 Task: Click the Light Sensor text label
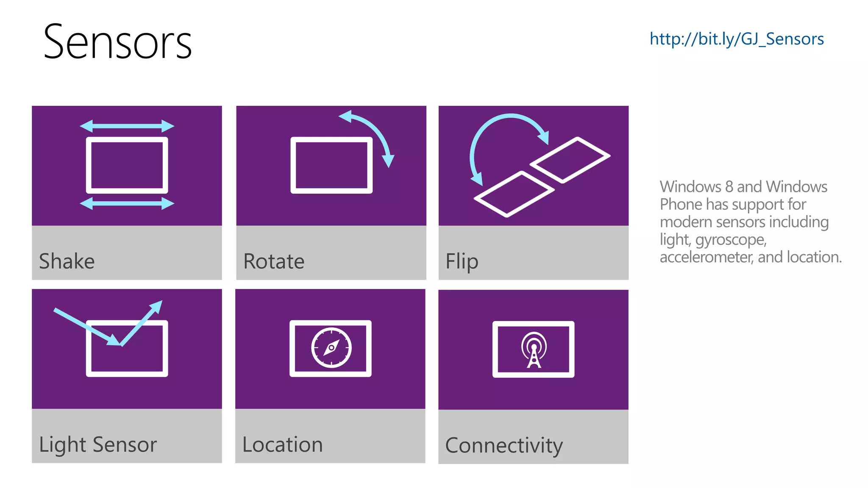click(98, 444)
